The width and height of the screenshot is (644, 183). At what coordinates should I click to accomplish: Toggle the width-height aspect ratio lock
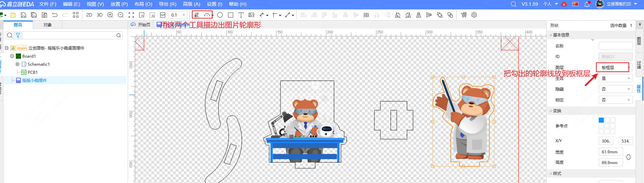pos(628,157)
